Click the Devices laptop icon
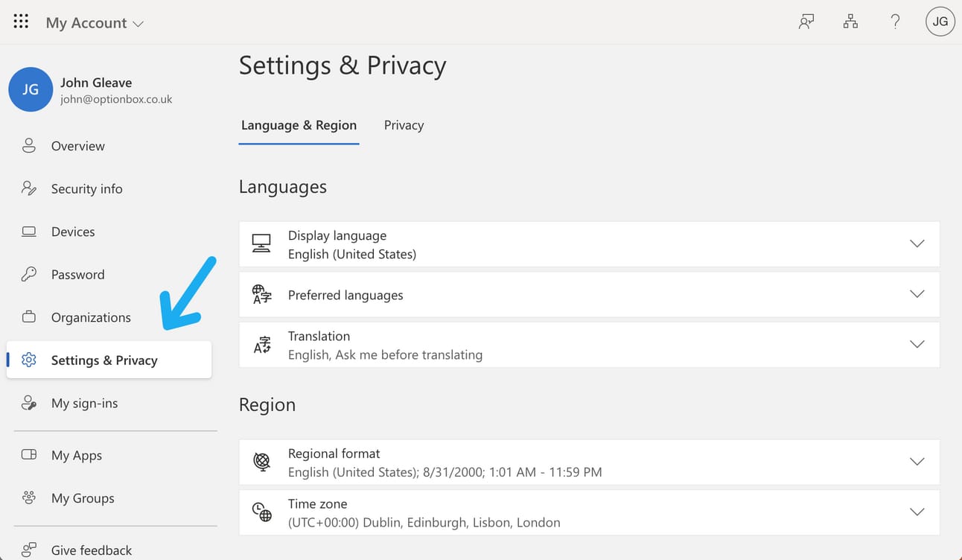The image size is (962, 560). click(29, 232)
